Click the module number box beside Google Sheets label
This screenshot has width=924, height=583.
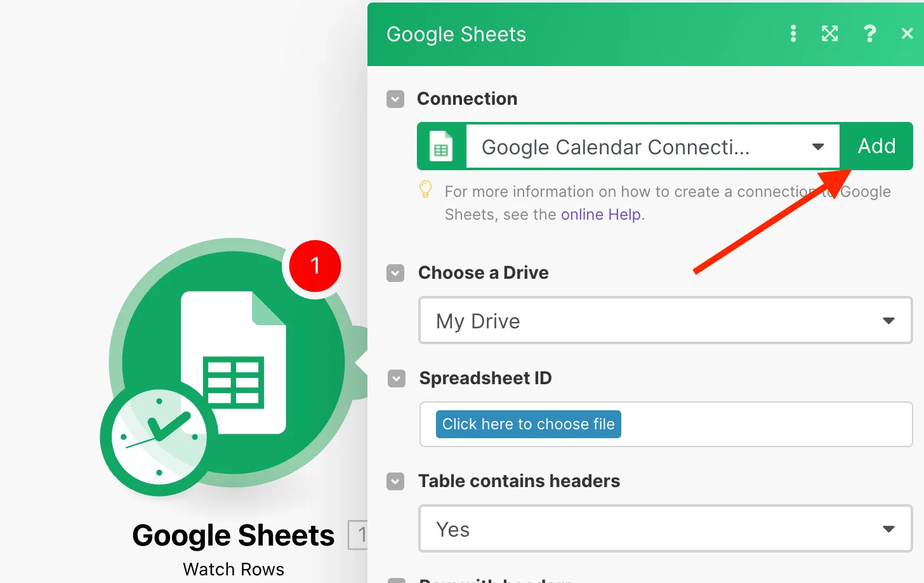click(x=359, y=535)
